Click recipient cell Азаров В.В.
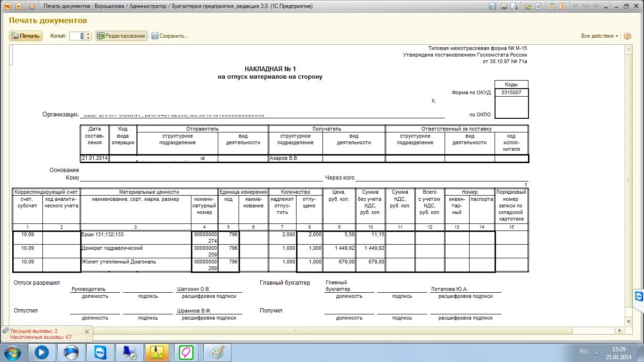 296,158
